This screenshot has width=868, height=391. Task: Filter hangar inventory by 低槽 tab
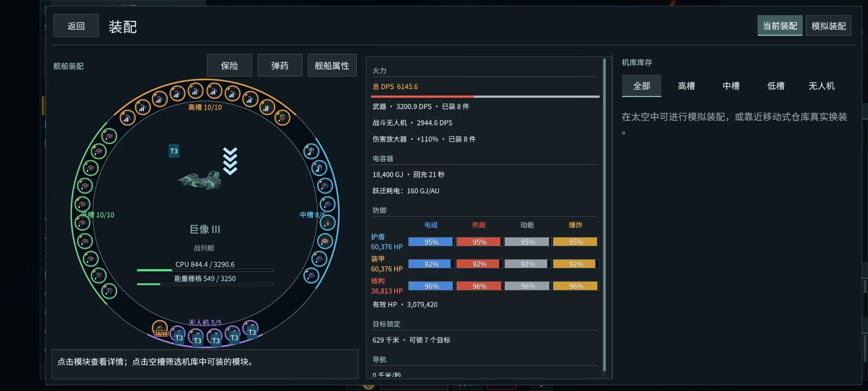(x=776, y=86)
